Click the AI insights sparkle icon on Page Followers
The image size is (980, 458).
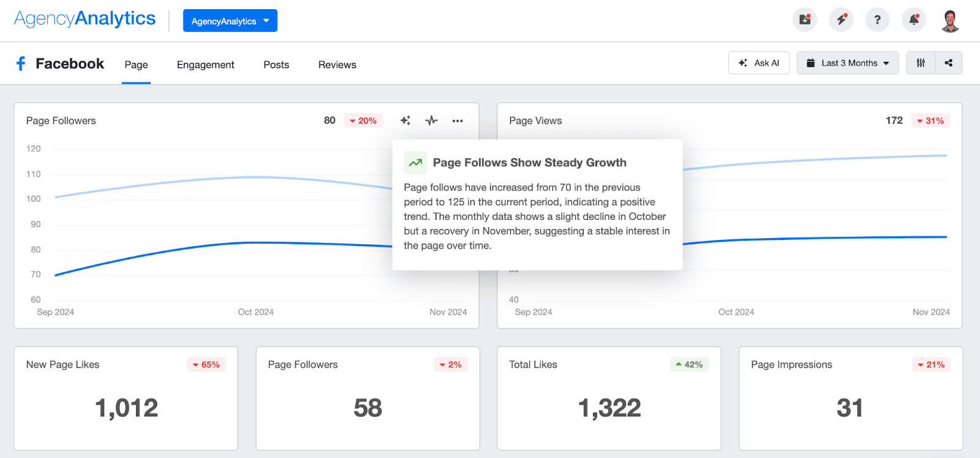pyautogui.click(x=405, y=121)
